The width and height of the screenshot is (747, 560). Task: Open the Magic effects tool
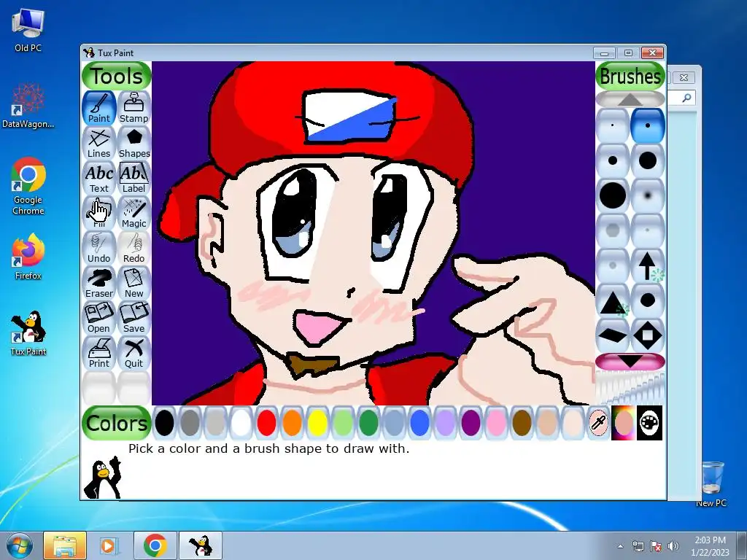pyautogui.click(x=134, y=213)
